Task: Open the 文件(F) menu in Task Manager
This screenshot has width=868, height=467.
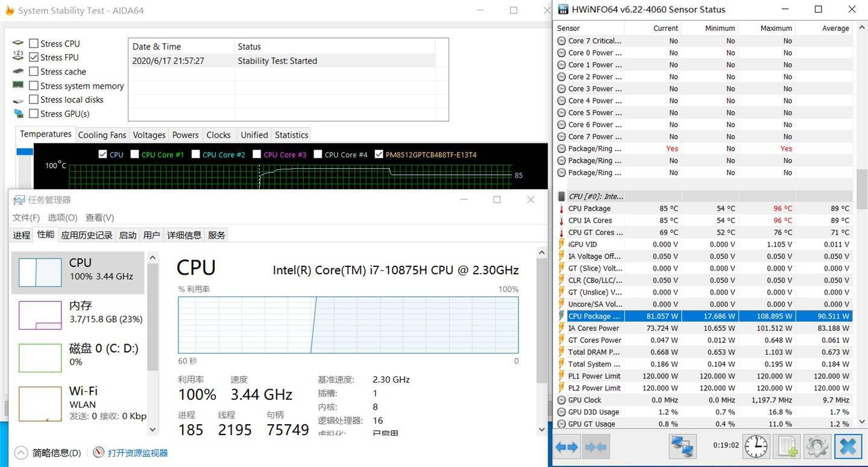Action: 27,218
